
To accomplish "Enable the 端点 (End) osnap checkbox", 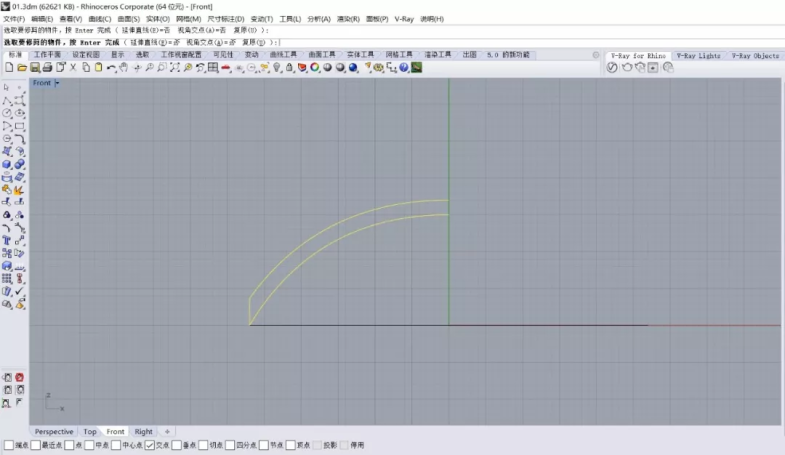I will coord(8,445).
